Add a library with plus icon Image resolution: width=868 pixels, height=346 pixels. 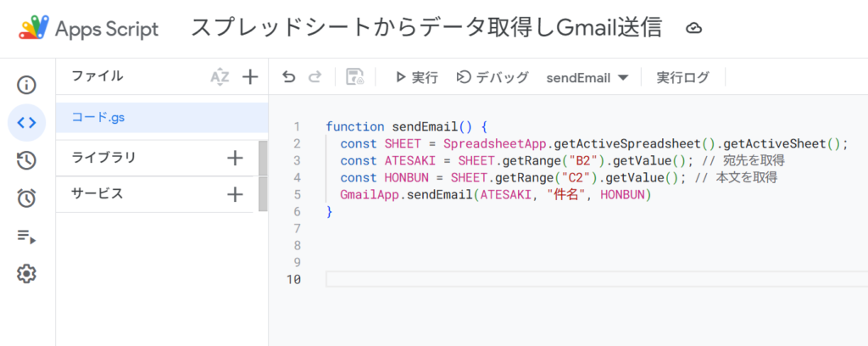236,159
